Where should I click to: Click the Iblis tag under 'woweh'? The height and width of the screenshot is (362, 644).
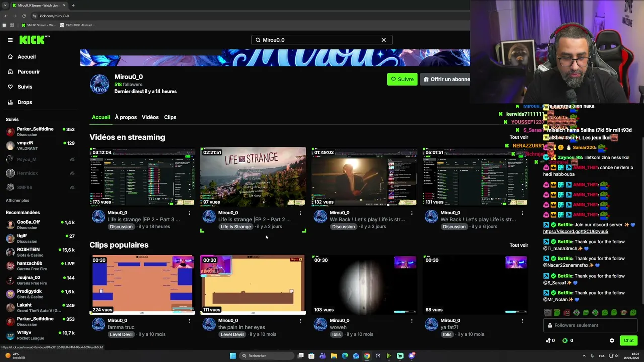(336, 334)
